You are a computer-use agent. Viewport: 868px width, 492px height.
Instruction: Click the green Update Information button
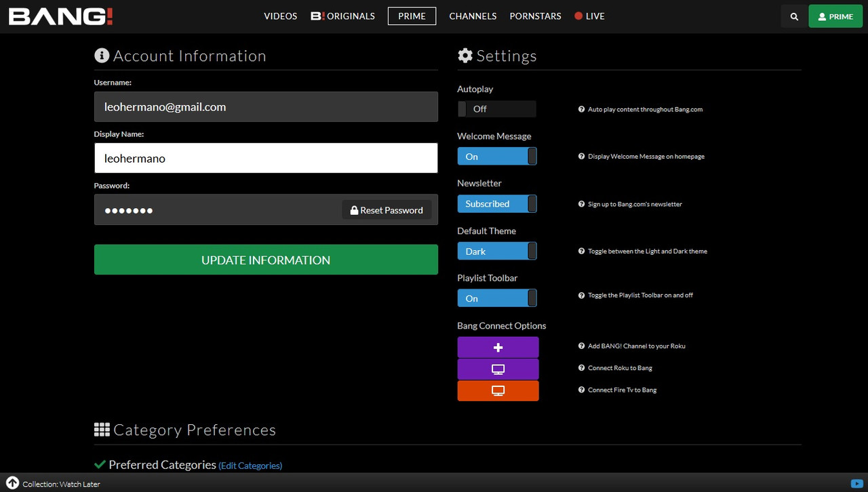pos(266,260)
